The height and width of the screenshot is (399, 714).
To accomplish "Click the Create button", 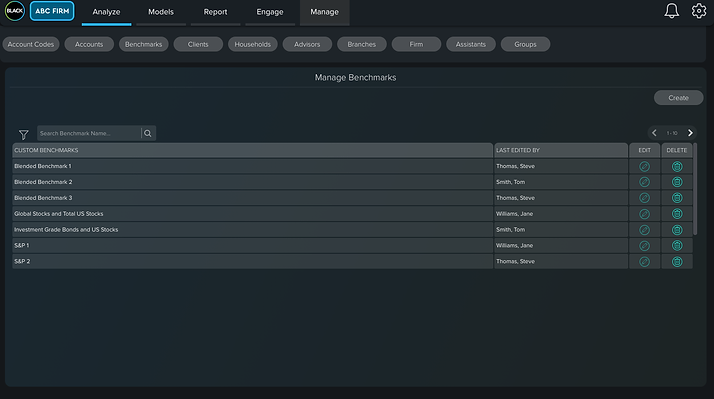I will point(678,97).
